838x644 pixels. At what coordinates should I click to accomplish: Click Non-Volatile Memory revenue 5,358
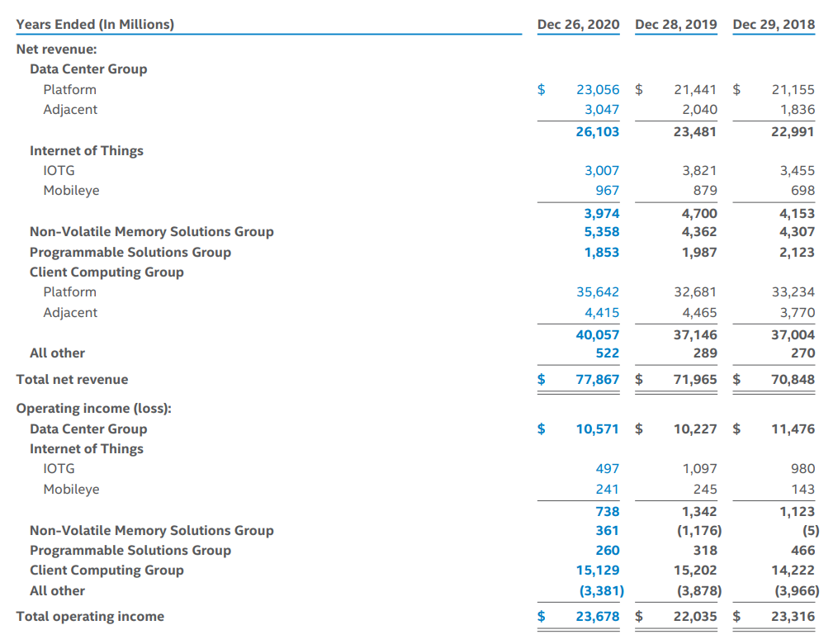602,232
